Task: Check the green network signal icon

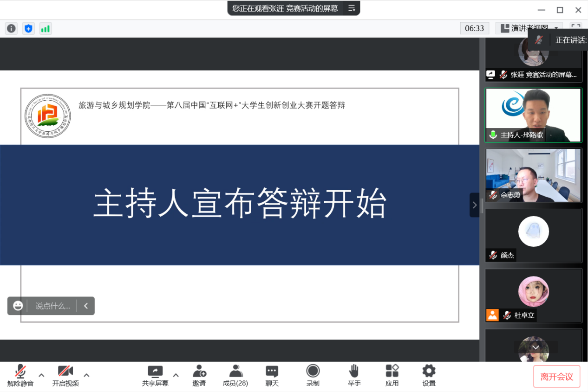Action: (x=46, y=29)
